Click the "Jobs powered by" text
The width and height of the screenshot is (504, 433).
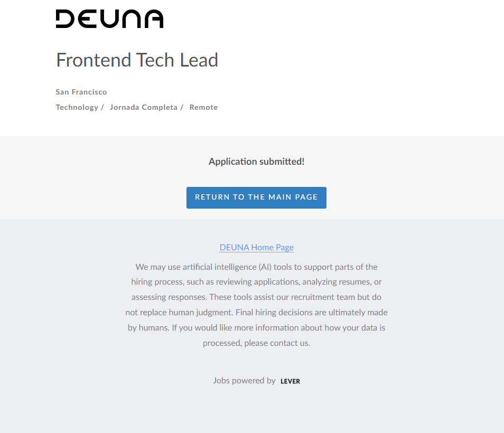(x=244, y=380)
